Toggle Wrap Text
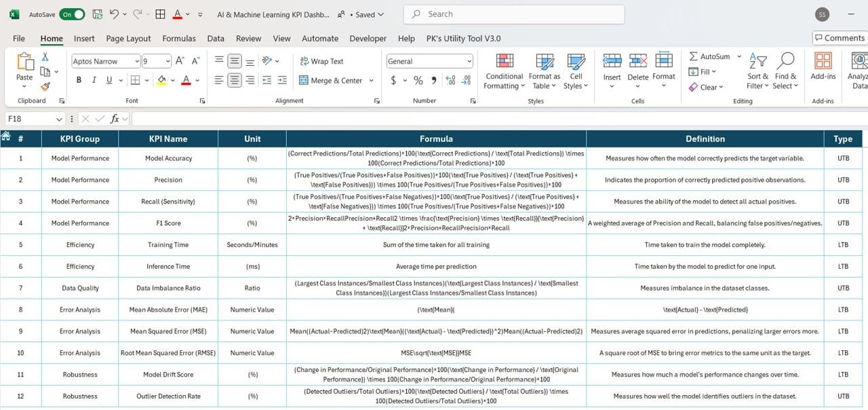868x410 pixels. pyautogui.click(x=321, y=61)
